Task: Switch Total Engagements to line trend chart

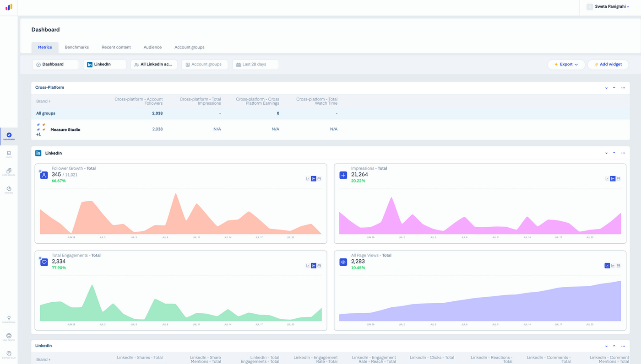Action: [x=308, y=266]
